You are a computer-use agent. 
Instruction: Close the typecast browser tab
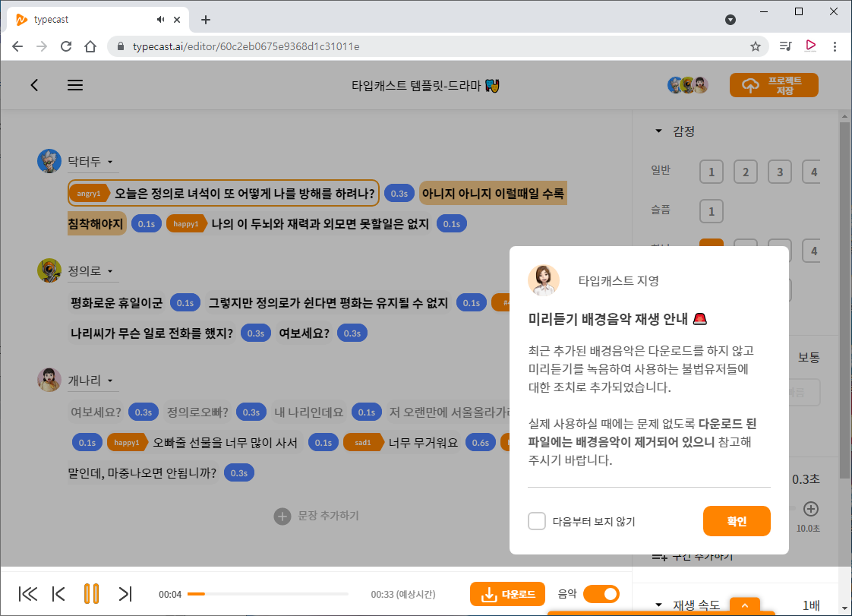177,20
